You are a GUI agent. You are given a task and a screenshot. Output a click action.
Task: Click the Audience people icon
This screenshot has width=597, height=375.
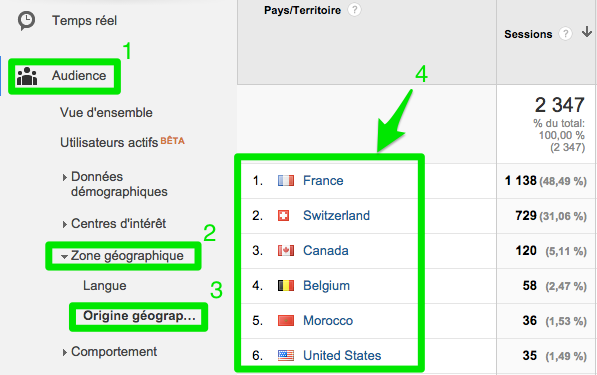pos(27,76)
